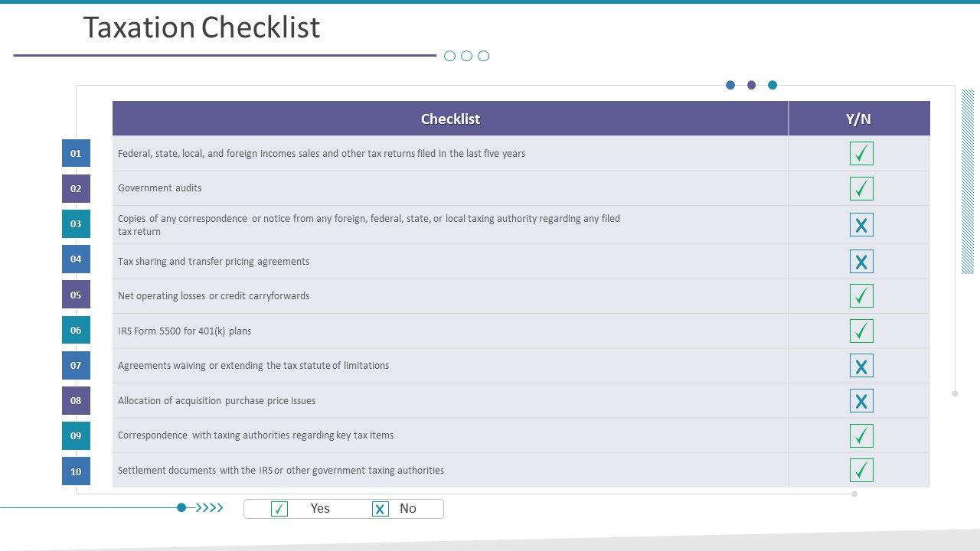Image resolution: width=980 pixels, height=551 pixels.
Task: Click the chevron arrows beside the legend
Action: click(210, 507)
